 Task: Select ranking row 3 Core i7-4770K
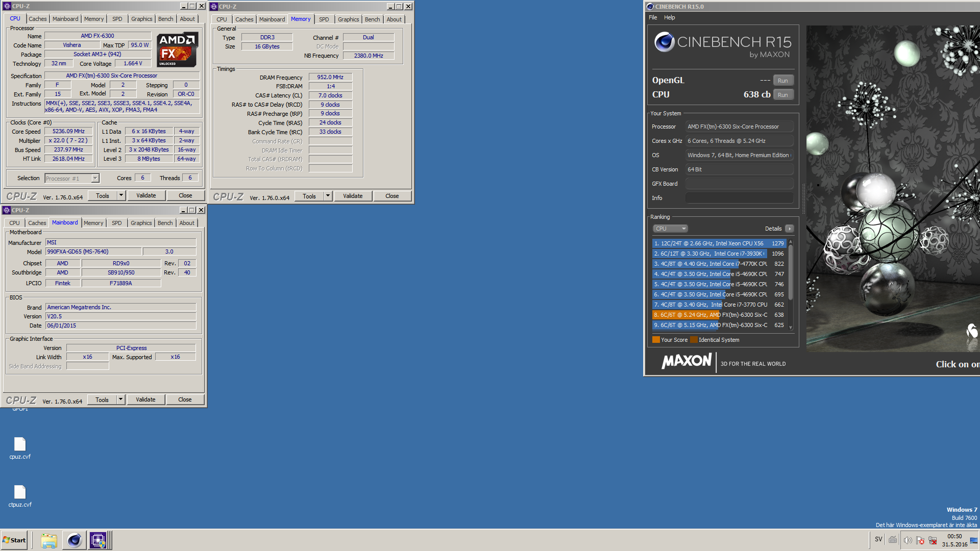coord(719,264)
